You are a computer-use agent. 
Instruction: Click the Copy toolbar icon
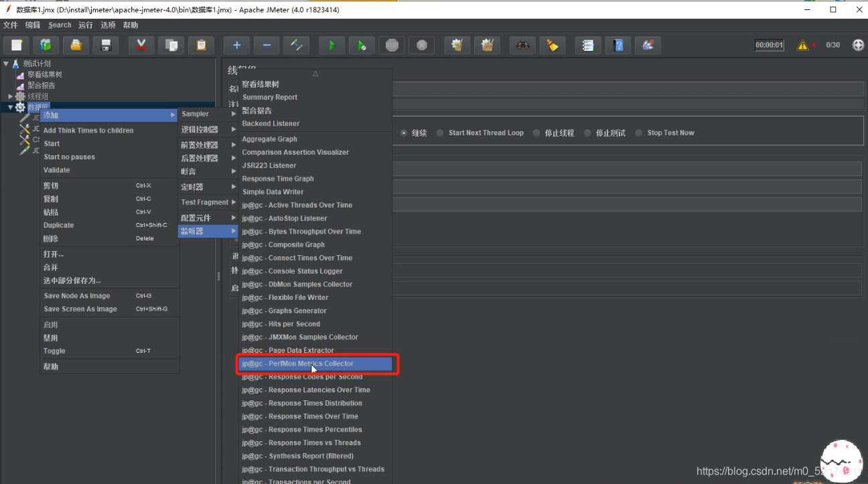(171, 45)
